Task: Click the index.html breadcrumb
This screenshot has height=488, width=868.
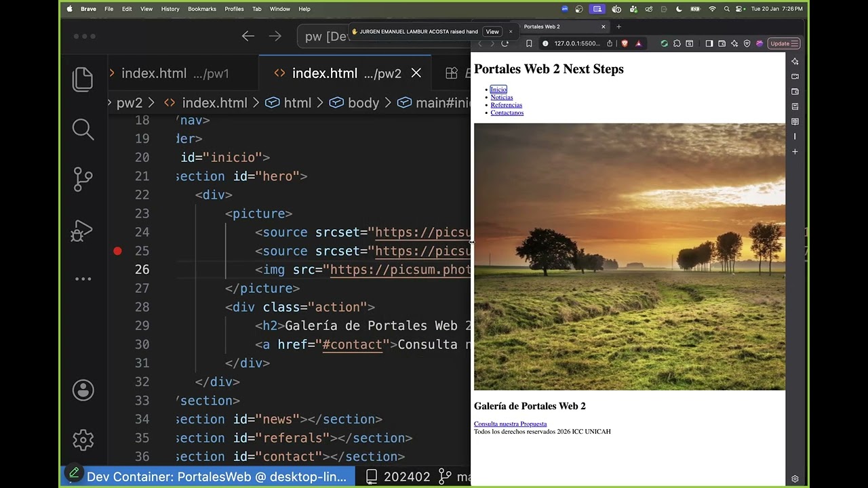Action: (x=205, y=103)
